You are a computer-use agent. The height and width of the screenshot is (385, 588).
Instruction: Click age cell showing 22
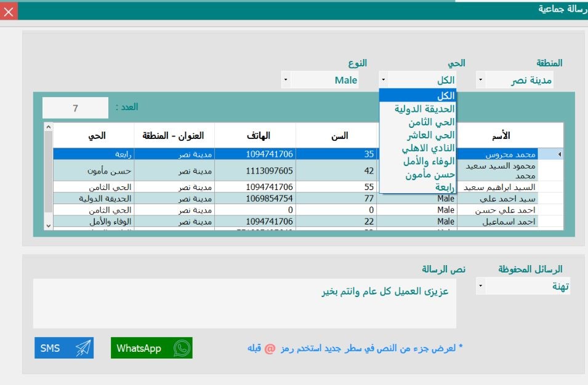[x=336, y=221]
